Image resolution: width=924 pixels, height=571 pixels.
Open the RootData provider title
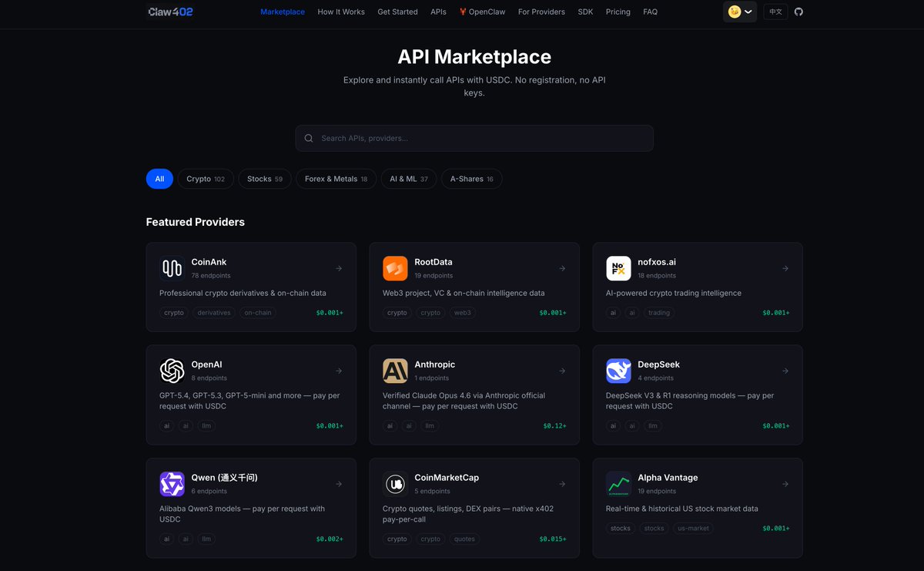point(434,262)
